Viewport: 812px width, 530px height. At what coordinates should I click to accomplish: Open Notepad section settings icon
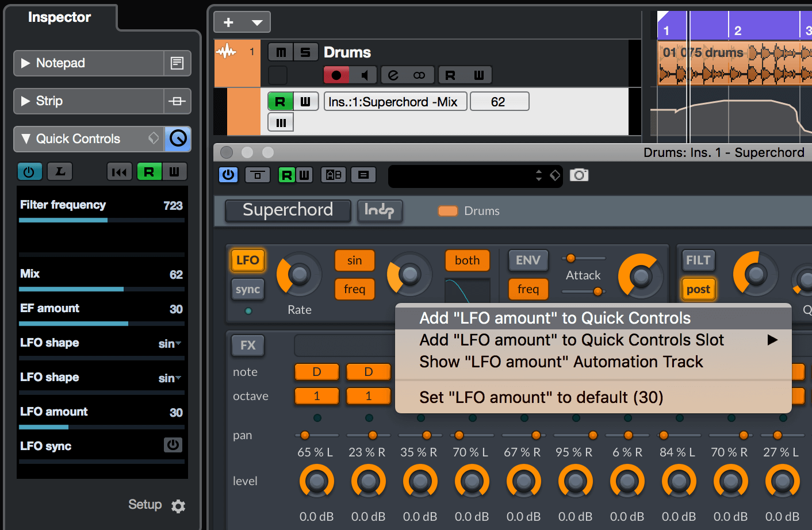177,63
